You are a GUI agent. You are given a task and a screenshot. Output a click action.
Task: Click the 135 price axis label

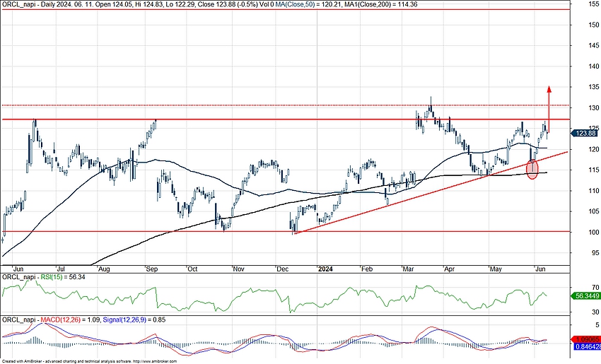(594, 87)
